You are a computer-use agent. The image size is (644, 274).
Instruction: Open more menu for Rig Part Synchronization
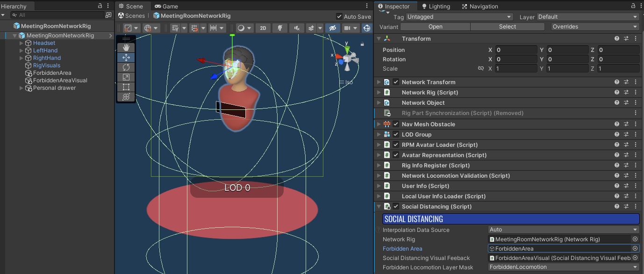636,113
